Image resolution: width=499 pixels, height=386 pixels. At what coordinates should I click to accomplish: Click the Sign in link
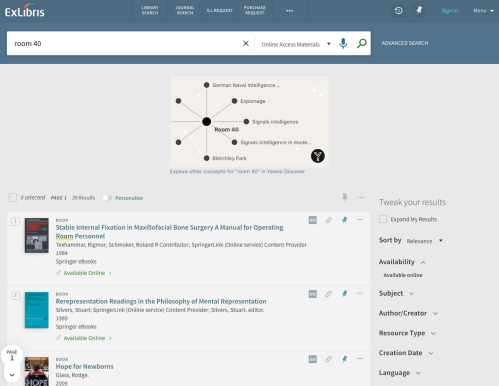tap(450, 11)
